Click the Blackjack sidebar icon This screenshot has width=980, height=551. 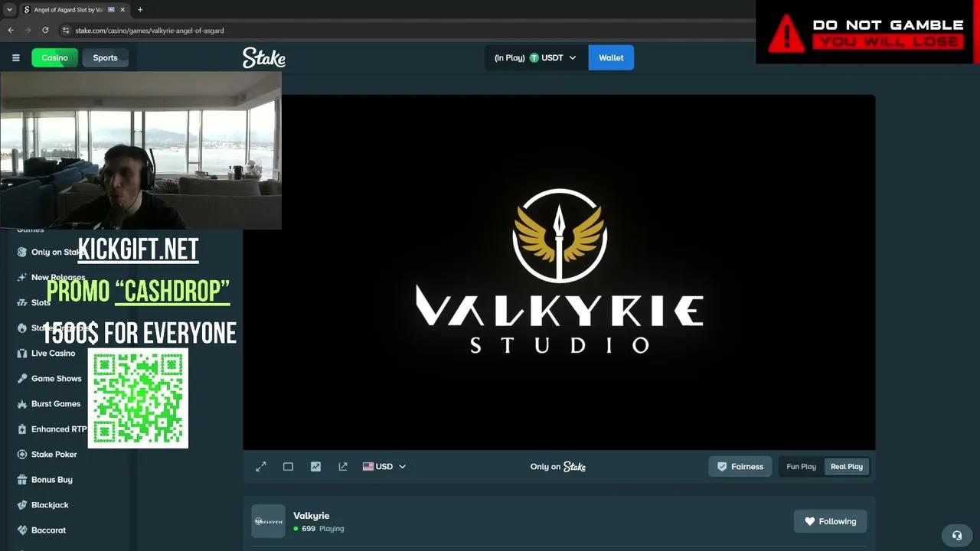click(x=22, y=504)
